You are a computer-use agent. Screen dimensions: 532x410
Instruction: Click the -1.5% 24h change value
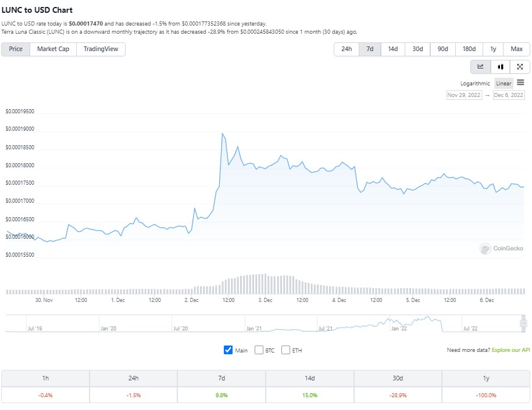[x=133, y=395]
